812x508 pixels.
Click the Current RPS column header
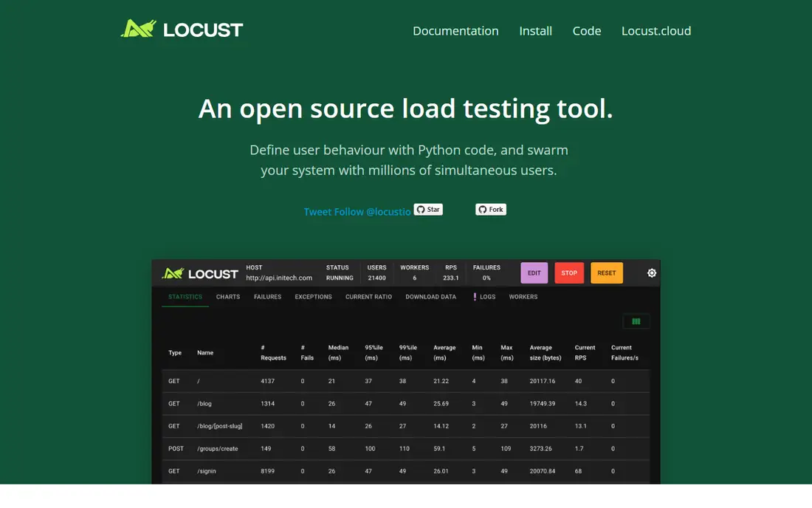(585, 353)
